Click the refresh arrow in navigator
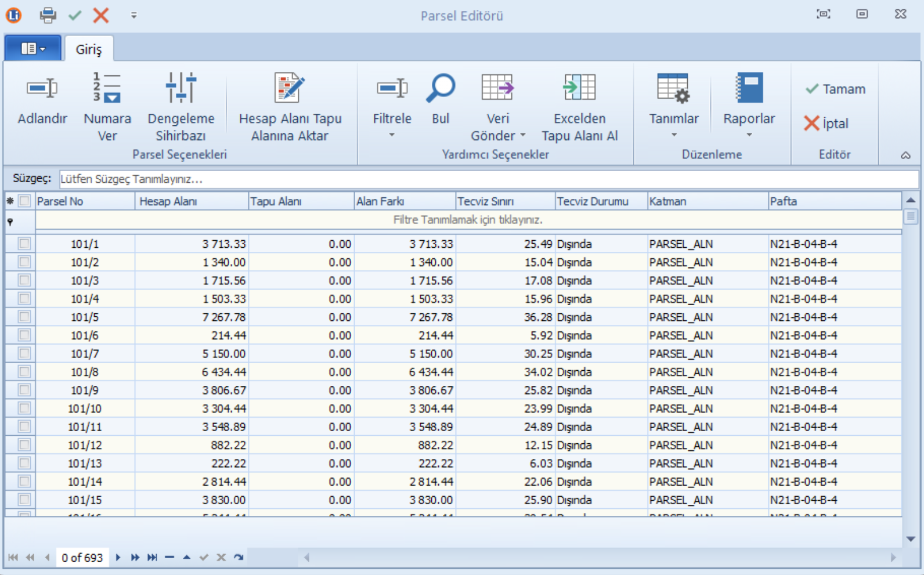924x575 pixels. (x=239, y=558)
